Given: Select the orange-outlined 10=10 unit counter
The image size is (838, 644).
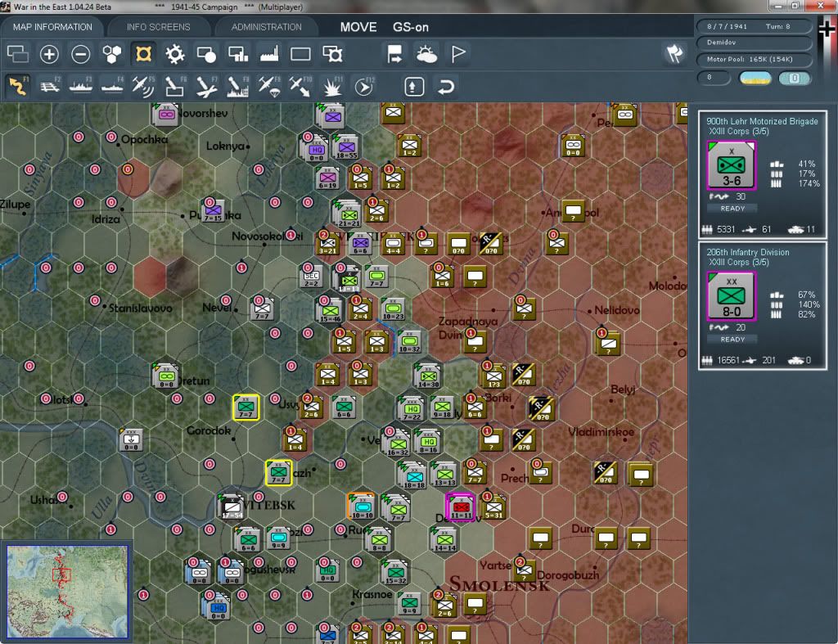Looking at the screenshot, I should coord(362,507).
